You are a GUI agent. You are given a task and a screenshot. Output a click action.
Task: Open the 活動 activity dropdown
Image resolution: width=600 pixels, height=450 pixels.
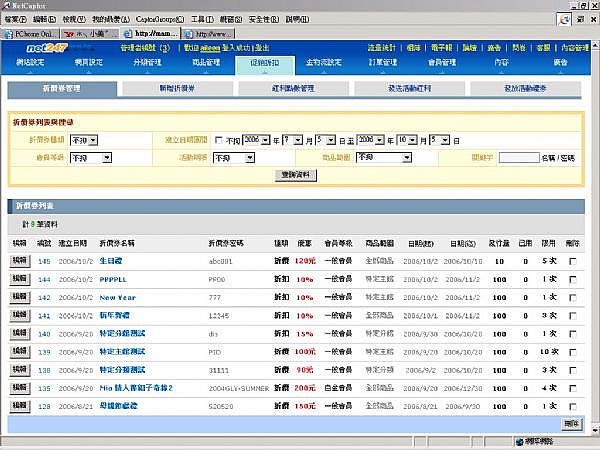[x=234, y=158]
